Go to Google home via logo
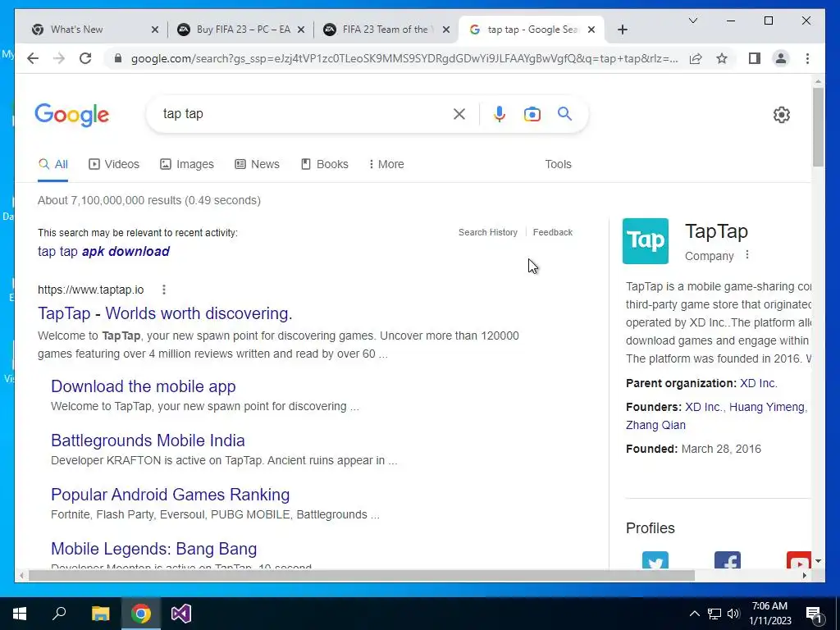This screenshot has height=630, width=840. 72,114
